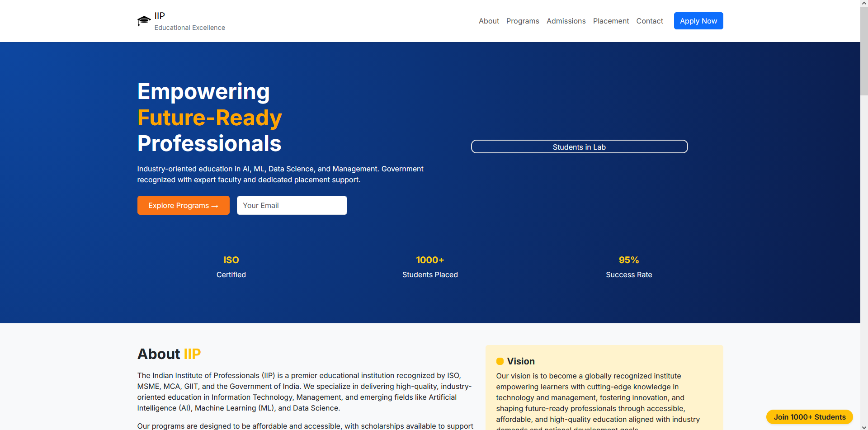Click the 95% Success Rate stat
Viewport: 868px width, 430px height.
click(x=629, y=267)
